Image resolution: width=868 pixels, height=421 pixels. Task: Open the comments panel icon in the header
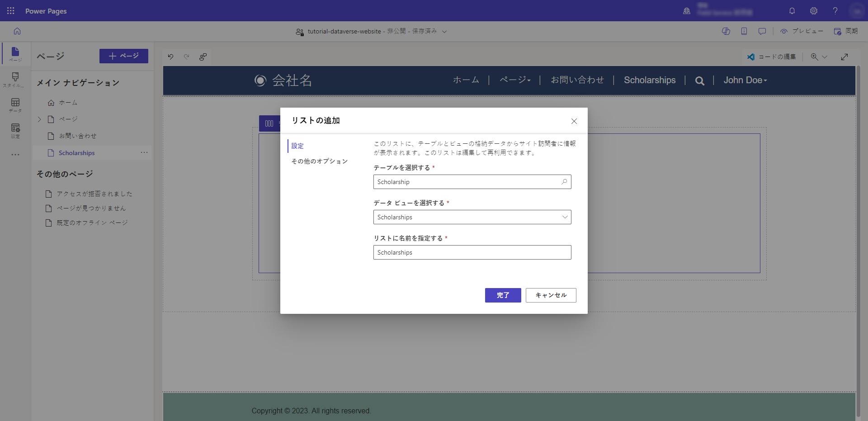pos(762,31)
